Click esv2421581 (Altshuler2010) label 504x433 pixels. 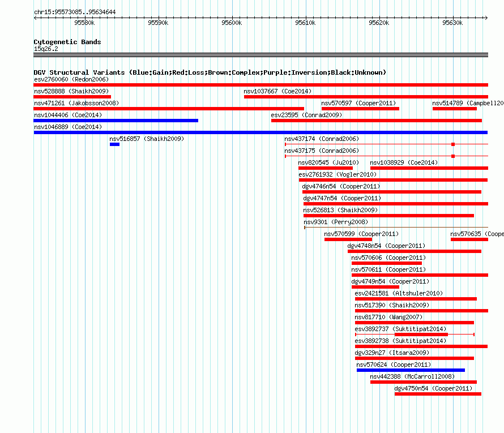tap(399, 293)
